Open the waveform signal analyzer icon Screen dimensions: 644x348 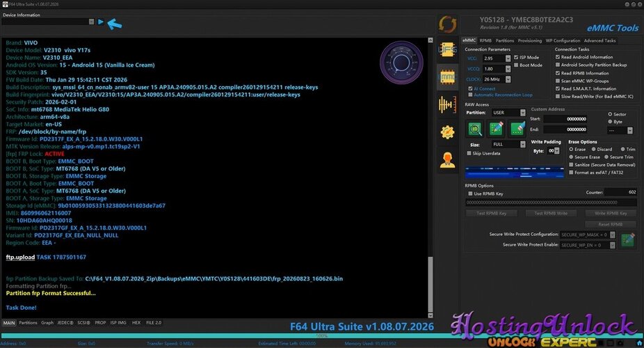[x=447, y=104]
